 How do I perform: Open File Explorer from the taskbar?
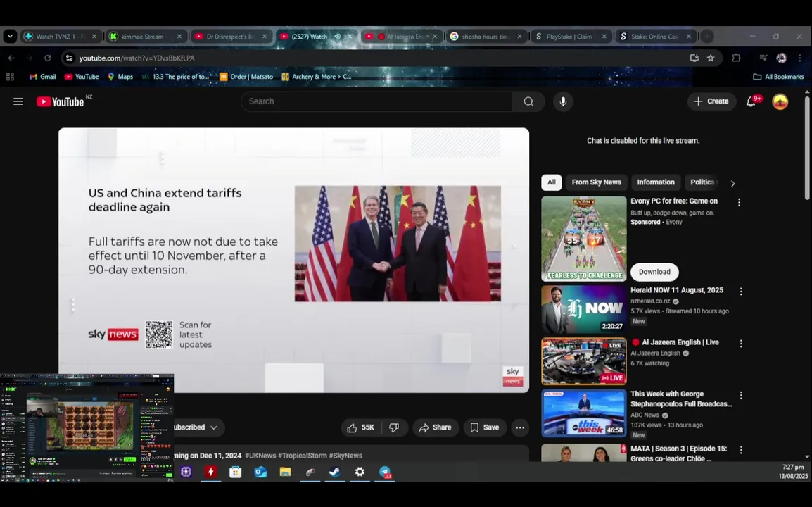(x=286, y=472)
